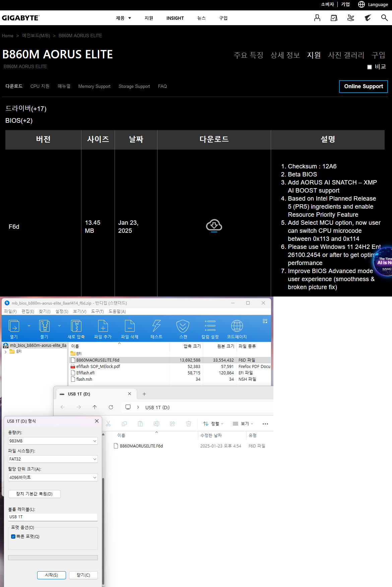The height and width of the screenshot is (587, 392).
Task: Open the 할당 단위 크기 4096바이트 dropdown
Action: click(53, 478)
